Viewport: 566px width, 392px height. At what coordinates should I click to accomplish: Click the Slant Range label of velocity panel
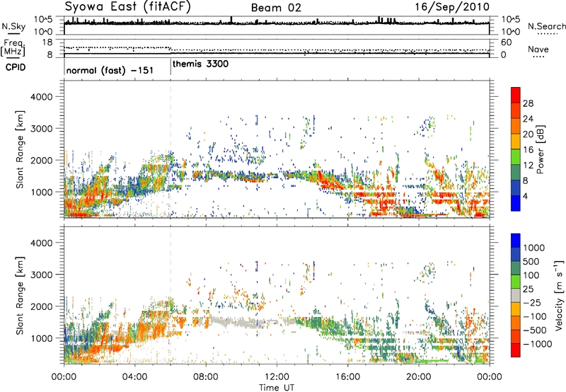20,295
